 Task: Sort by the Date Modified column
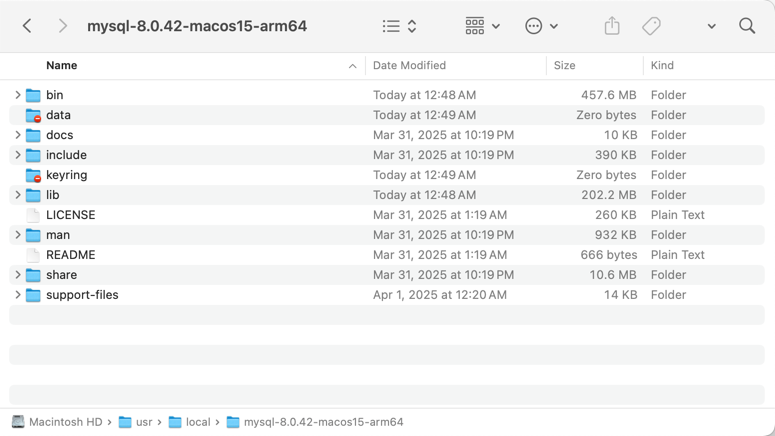pos(409,66)
